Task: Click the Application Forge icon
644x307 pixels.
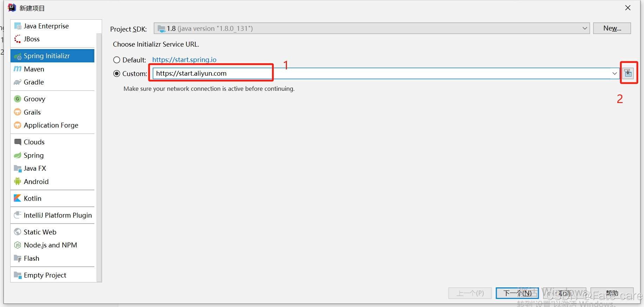Action: [18, 125]
